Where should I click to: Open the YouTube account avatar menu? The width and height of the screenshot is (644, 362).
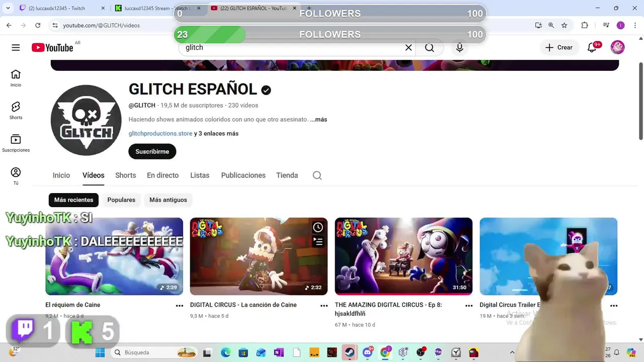click(617, 47)
